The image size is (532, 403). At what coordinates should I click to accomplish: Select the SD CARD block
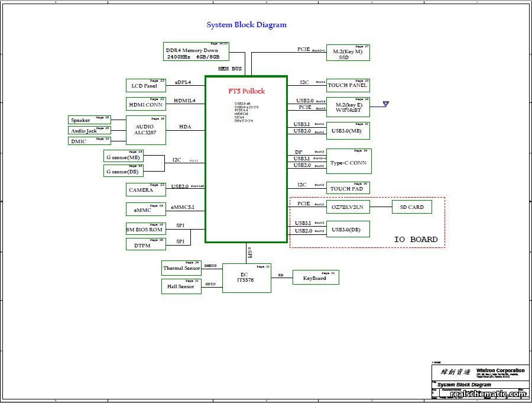pos(411,207)
